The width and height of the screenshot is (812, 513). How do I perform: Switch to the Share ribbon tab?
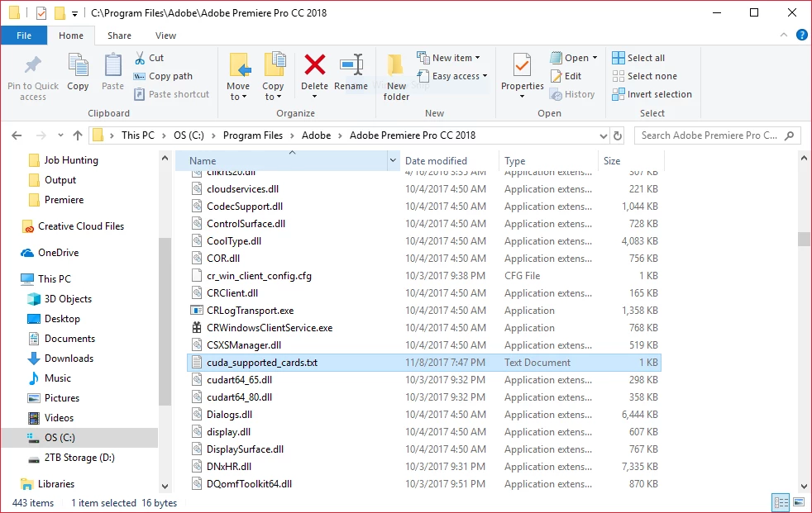119,36
